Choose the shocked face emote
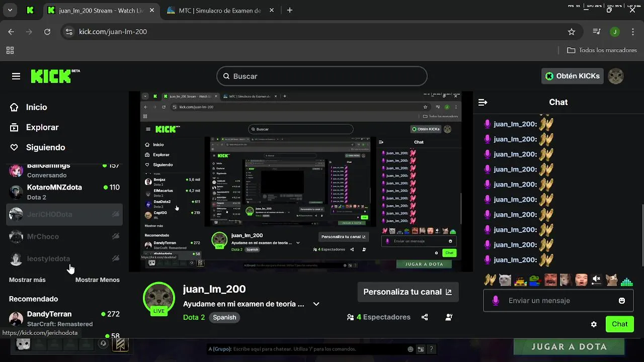 [x=581, y=280]
